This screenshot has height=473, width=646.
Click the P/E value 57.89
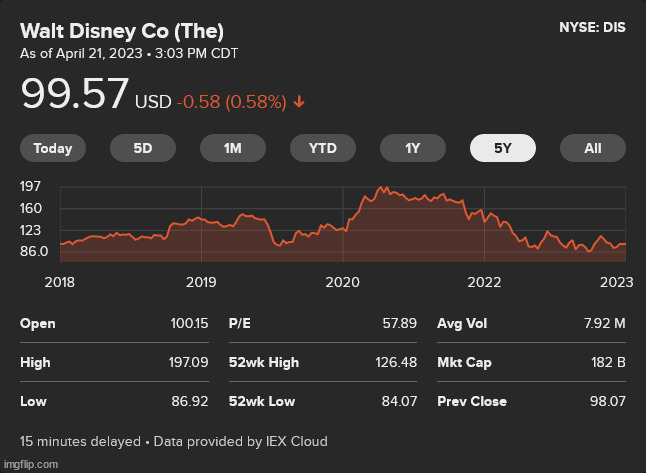[x=399, y=324]
